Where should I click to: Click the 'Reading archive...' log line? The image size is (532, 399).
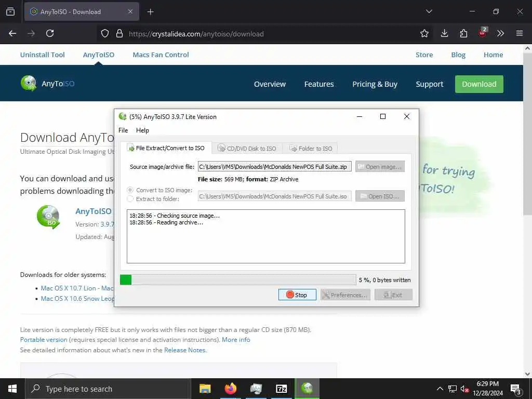pos(166,222)
